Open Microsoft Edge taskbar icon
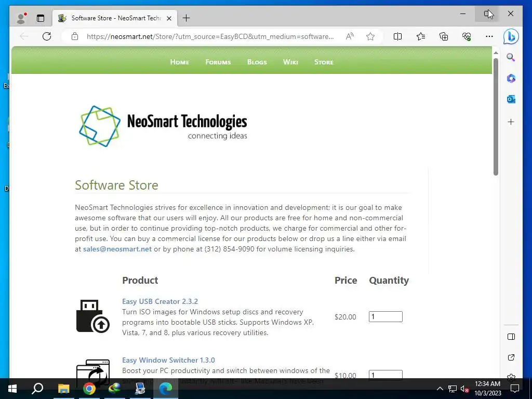 coord(166,389)
